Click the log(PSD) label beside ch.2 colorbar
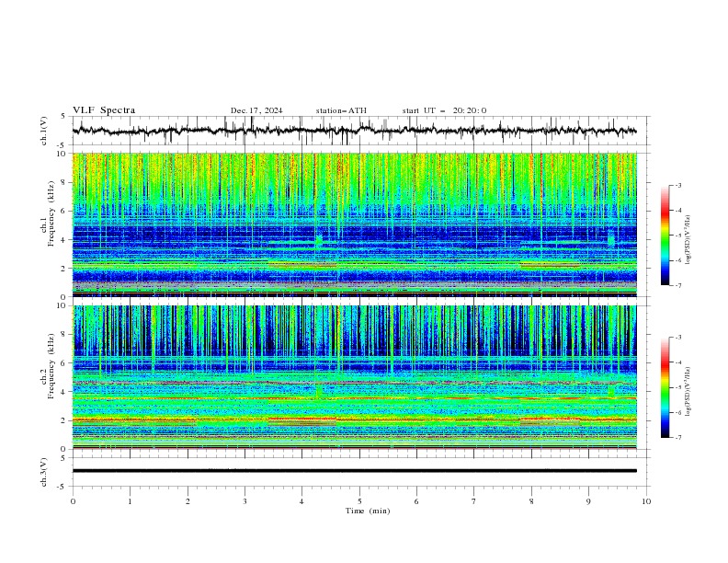The height and width of the screenshot is (563, 728). pyautogui.click(x=688, y=392)
